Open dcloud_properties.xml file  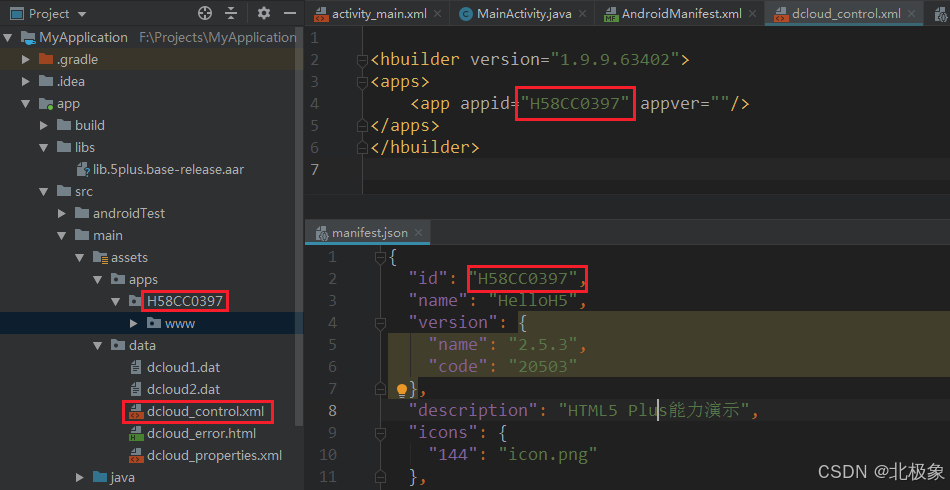[x=205, y=455]
